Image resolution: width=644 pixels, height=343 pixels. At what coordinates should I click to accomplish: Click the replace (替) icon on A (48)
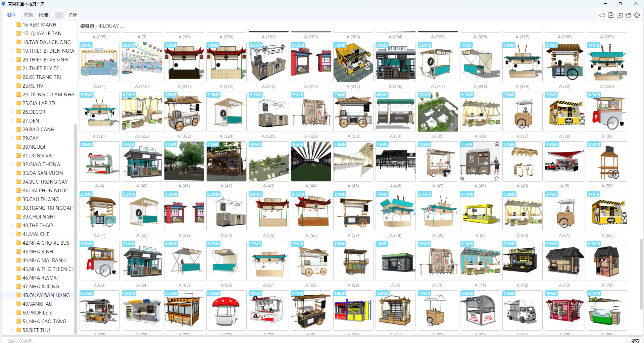462,178
